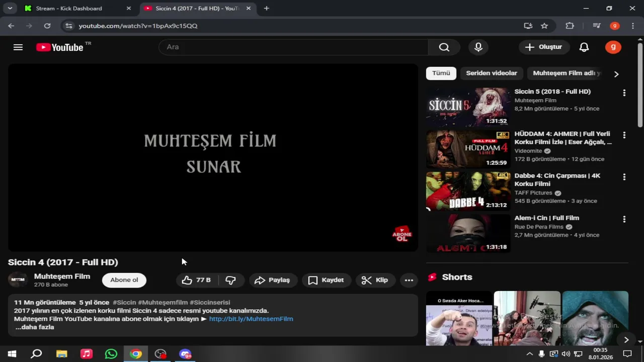
Task: Focus the Ara search field
Action: (293, 47)
